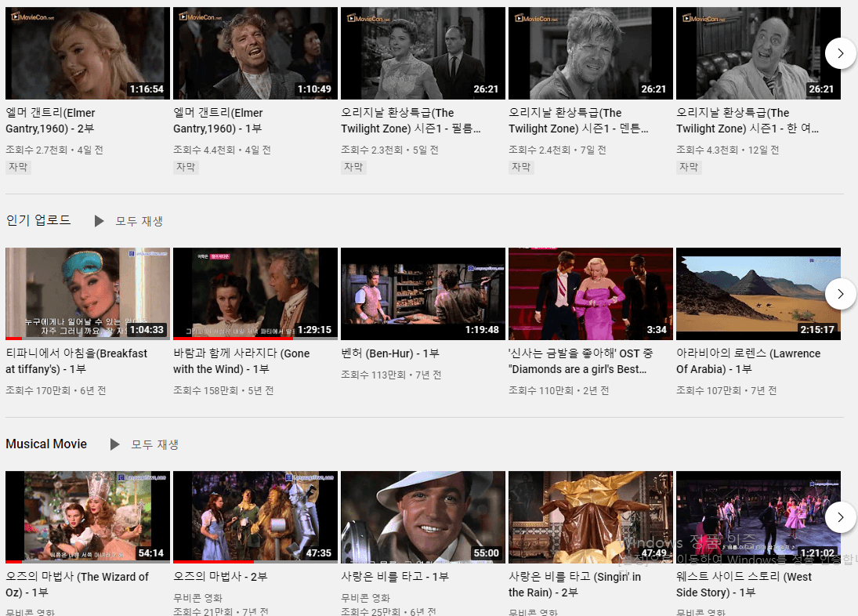The height and width of the screenshot is (616, 858).
Task: Click title 웨스트 사이드 스토리 (West Side Story)
Action: 744,585
